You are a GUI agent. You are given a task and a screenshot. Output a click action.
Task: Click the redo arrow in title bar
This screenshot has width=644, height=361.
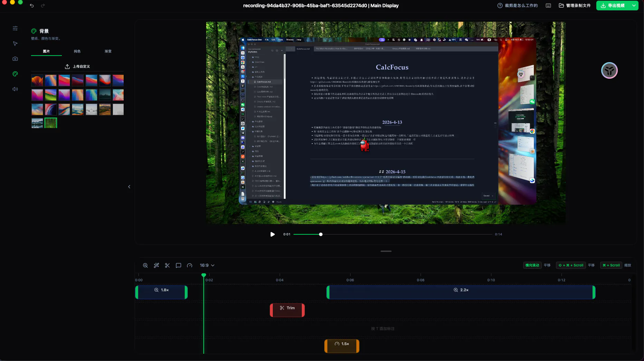tap(43, 6)
